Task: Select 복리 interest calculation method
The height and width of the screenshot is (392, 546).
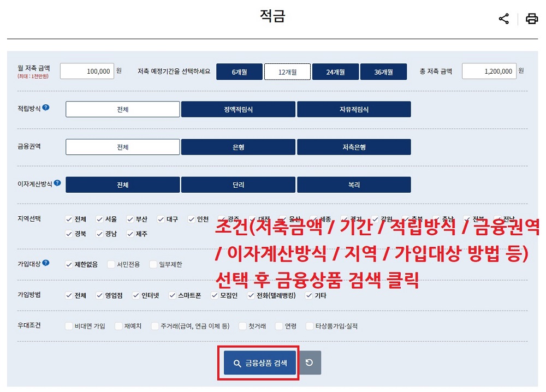Action: (x=354, y=184)
